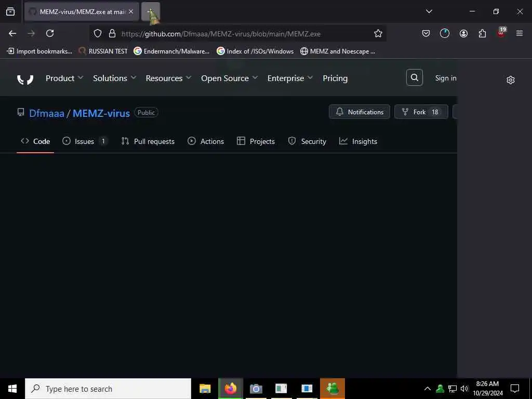Screen dimensions: 532x399
Task: Select the Code tab
Action: tap(35, 141)
